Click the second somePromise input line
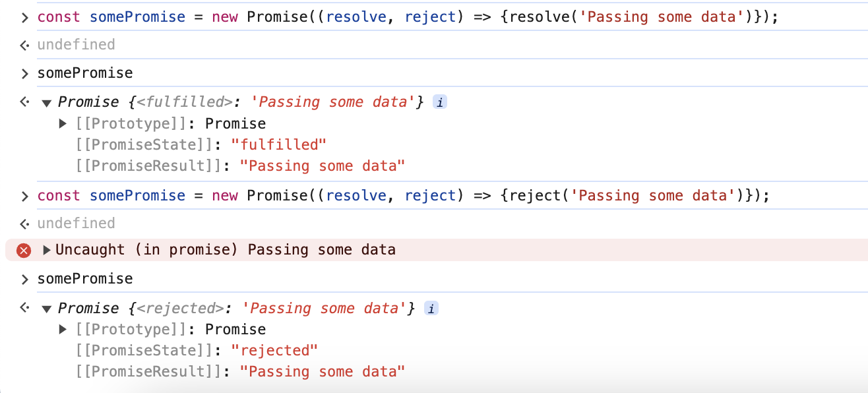Screen dimensions: 868x393 (x=85, y=279)
